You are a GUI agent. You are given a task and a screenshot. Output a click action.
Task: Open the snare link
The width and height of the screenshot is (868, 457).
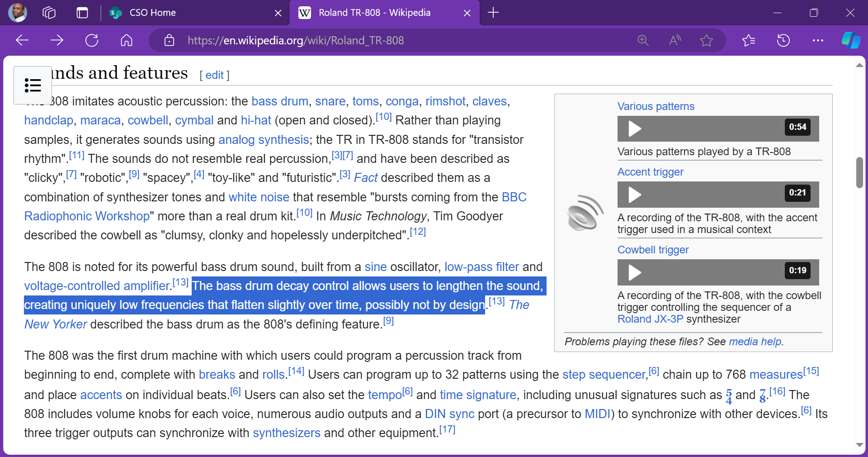coord(330,101)
